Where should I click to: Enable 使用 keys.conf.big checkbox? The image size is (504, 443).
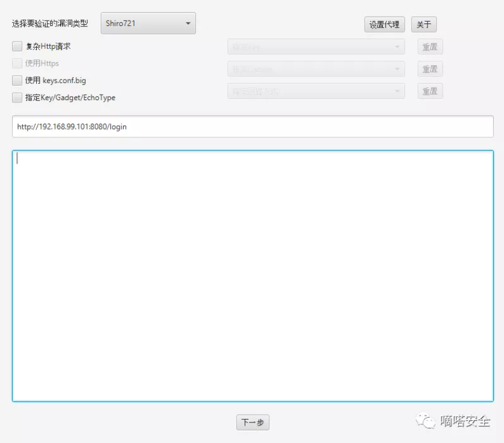click(x=17, y=80)
